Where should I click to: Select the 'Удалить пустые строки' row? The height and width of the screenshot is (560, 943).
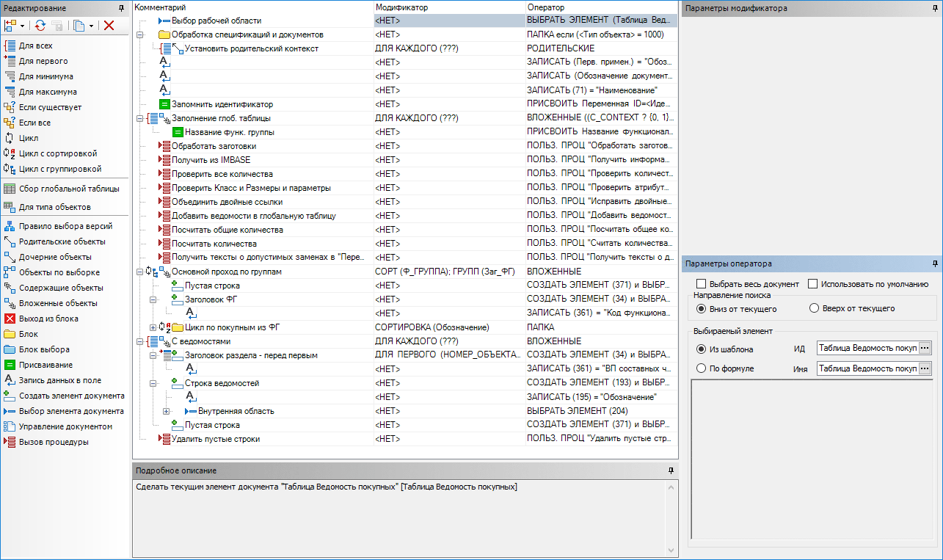coord(215,439)
